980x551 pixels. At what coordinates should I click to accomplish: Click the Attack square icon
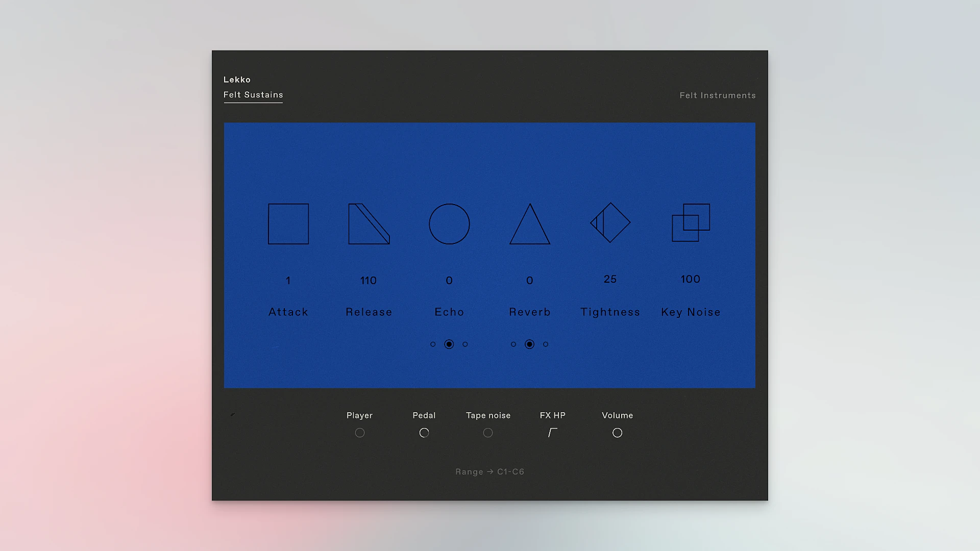click(x=288, y=224)
